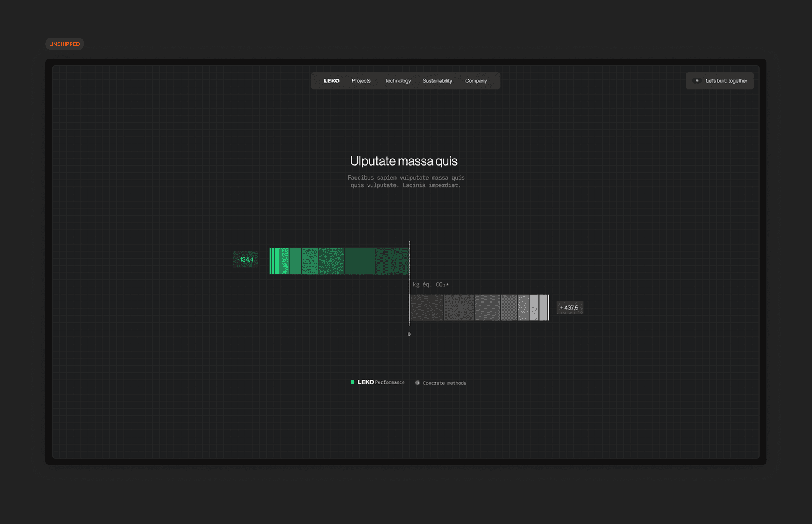
Task: Click the green LEKO Performance legend dot
Action: click(352, 382)
